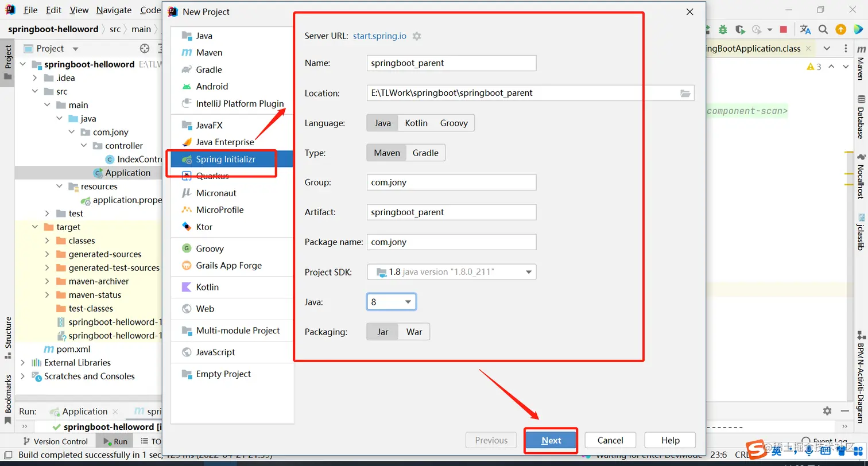This screenshot has height=466, width=868.
Task: Expand the .idea folder
Action: [35, 78]
